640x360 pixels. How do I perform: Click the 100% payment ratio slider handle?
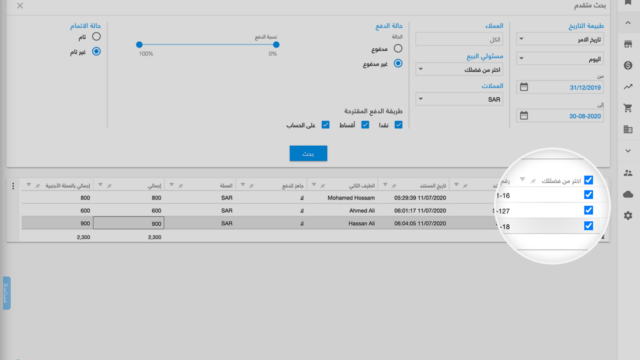click(139, 44)
